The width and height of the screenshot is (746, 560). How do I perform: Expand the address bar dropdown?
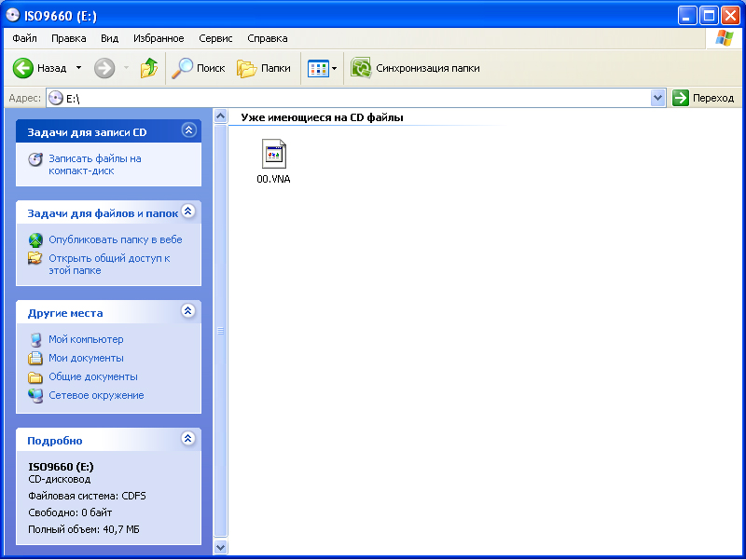point(657,98)
